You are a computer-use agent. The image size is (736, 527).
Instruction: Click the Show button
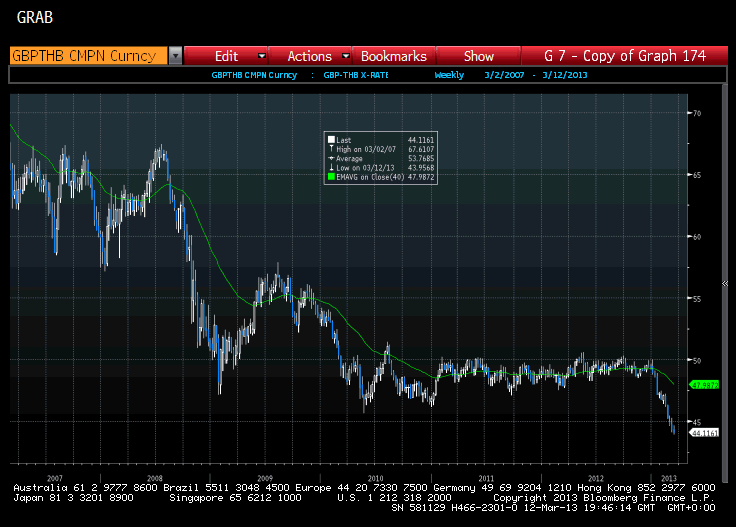pyautogui.click(x=478, y=56)
